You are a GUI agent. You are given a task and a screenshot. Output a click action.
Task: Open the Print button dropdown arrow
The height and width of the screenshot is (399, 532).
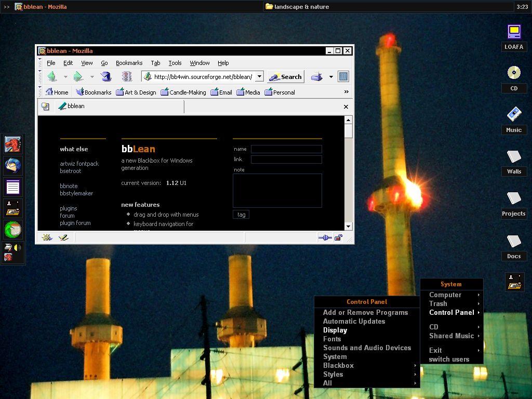(x=331, y=77)
